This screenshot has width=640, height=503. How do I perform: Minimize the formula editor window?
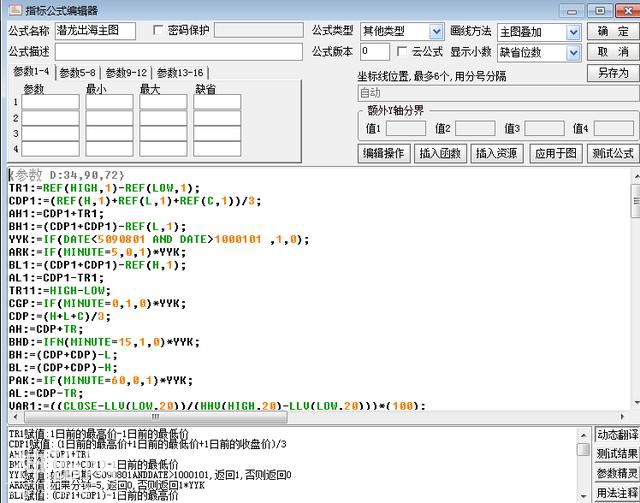[571, 11]
